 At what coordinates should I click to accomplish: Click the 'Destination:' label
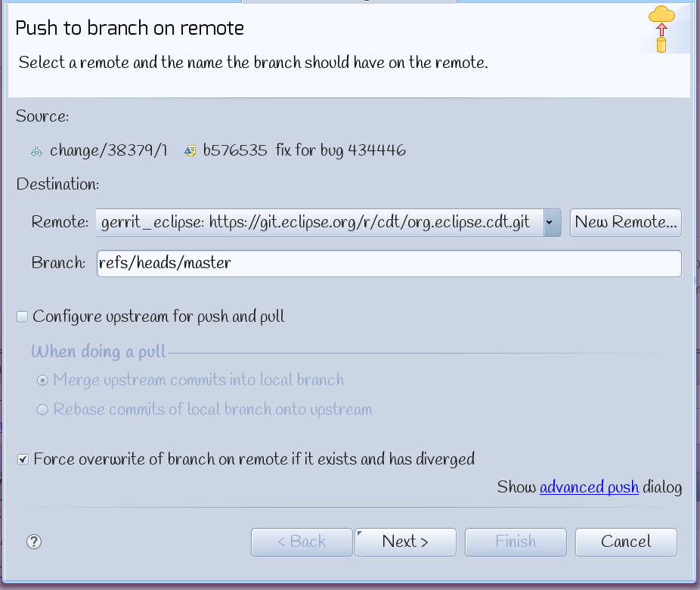pyautogui.click(x=57, y=184)
